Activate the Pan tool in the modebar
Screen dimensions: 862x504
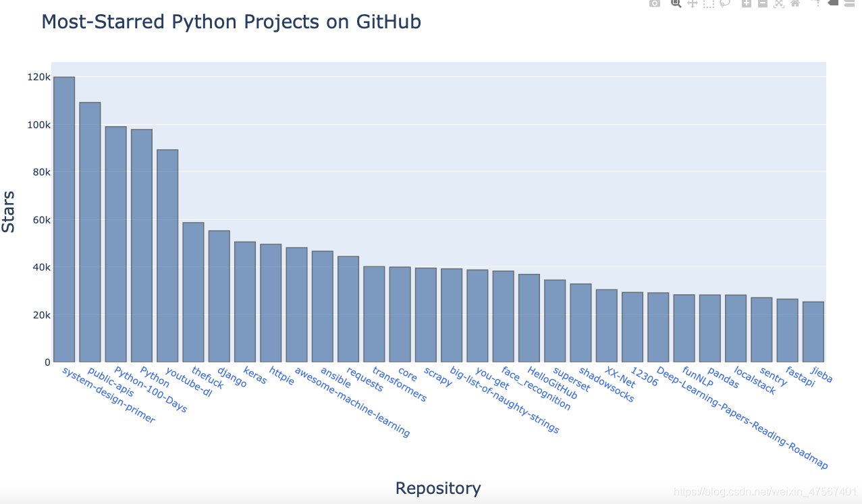(693, 3)
